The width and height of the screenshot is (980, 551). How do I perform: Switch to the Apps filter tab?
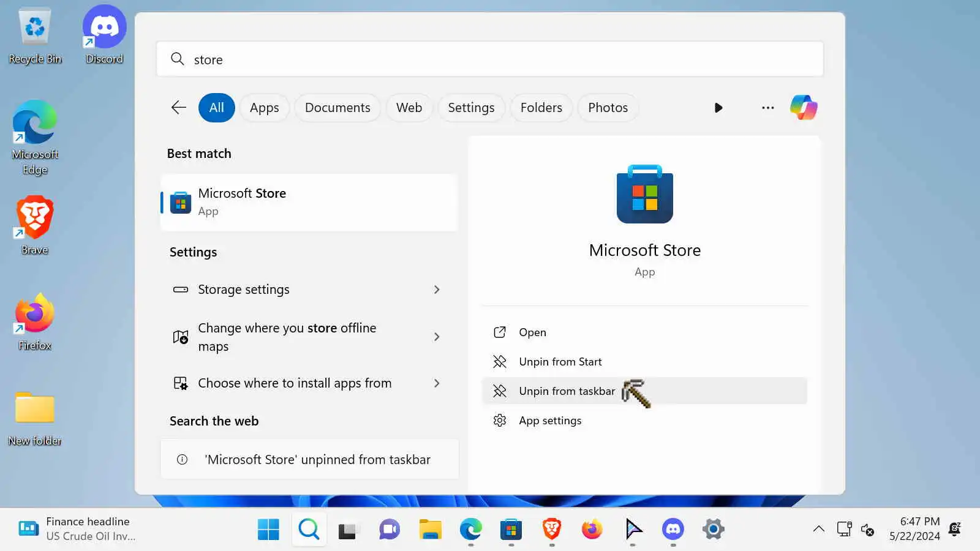coord(265,108)
